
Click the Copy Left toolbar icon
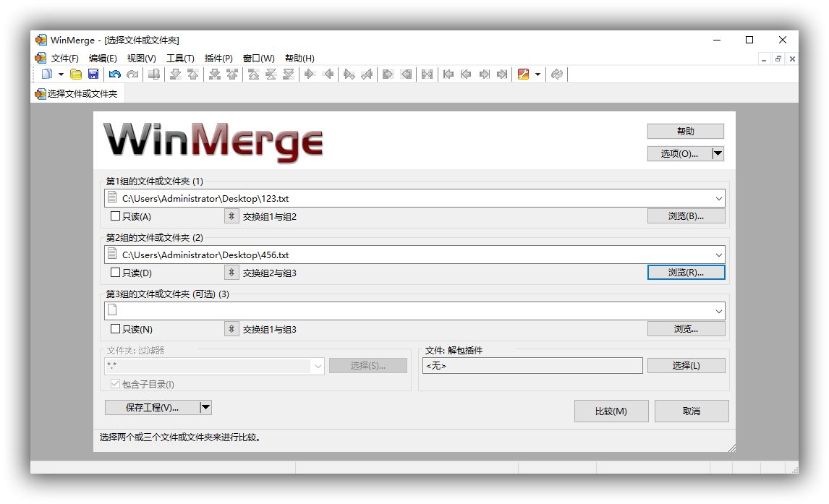coord(328,74)
